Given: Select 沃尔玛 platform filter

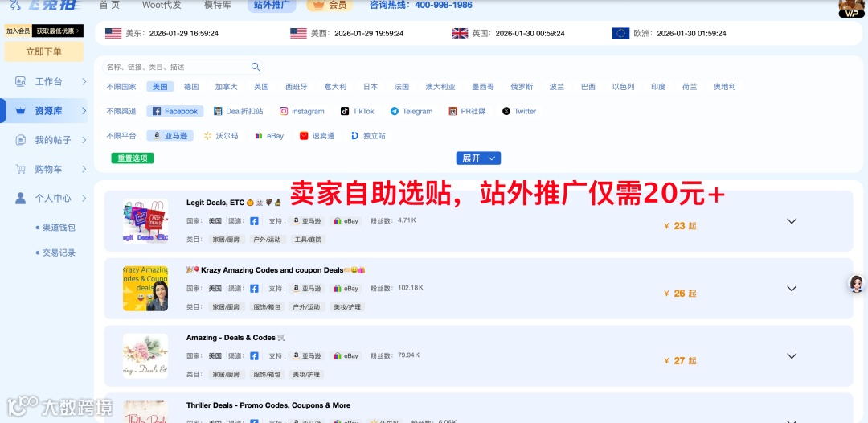Looking at the screenshot, I should coord(221,136).
